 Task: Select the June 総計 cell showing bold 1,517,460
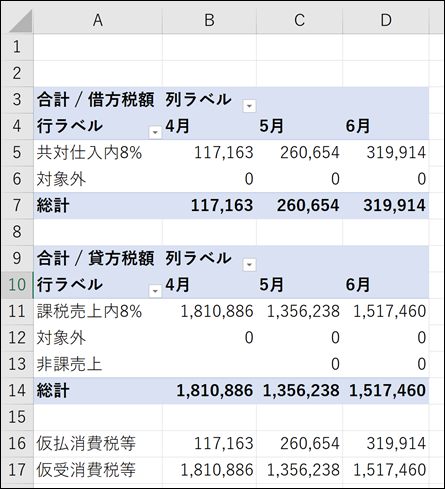click(386, 391)
